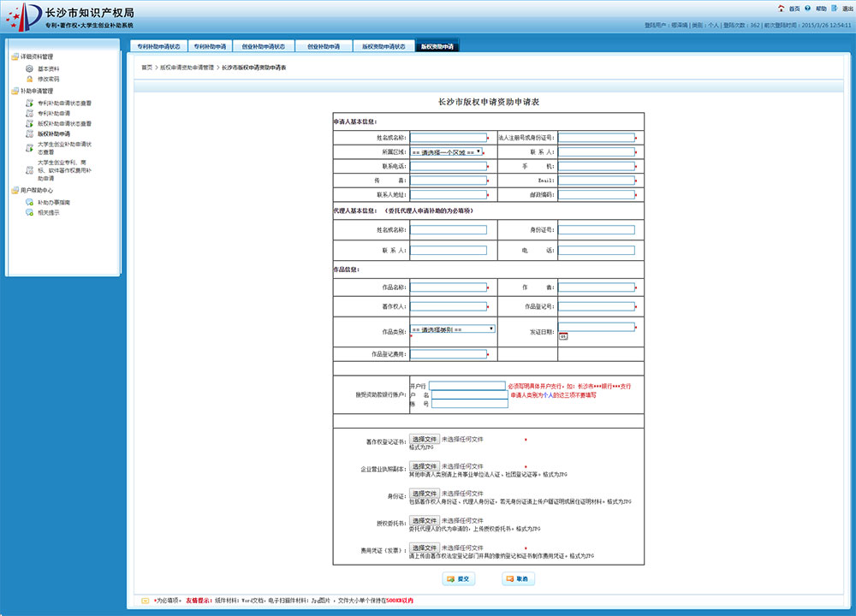Click the 退出 logout icon
Screen dimensions: 856x616
click(835, 8)
